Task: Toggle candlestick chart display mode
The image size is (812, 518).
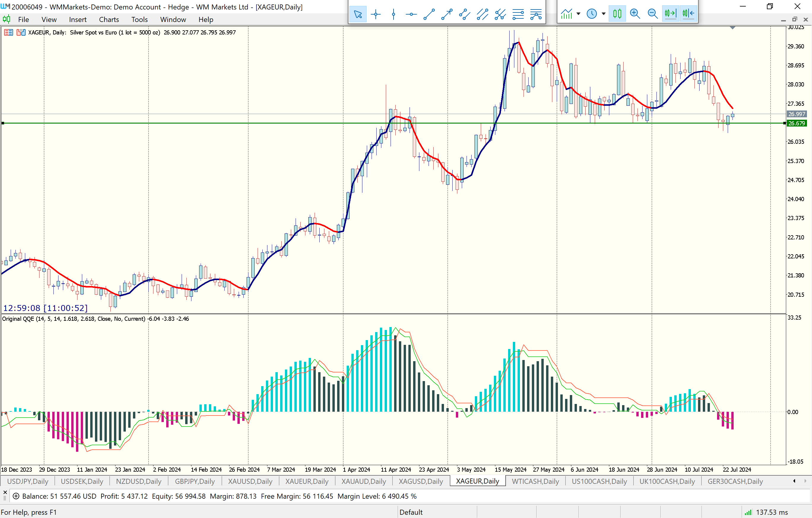Action: click(617, 13)
